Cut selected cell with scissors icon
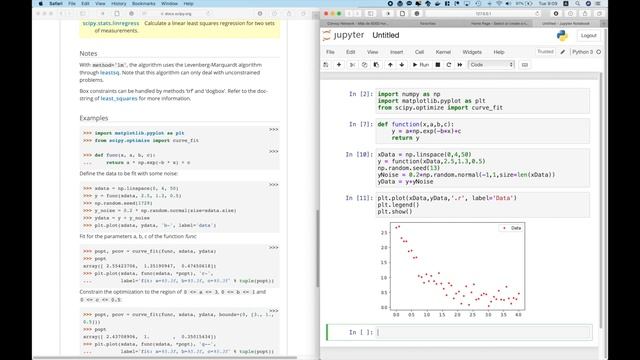Image resolution: width=640 pixels, height=360 pixels. pos(352,64)
